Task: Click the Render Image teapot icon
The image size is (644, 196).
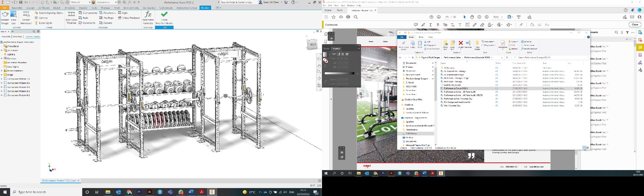Action: pyautogui.click(x=5, y=15)
